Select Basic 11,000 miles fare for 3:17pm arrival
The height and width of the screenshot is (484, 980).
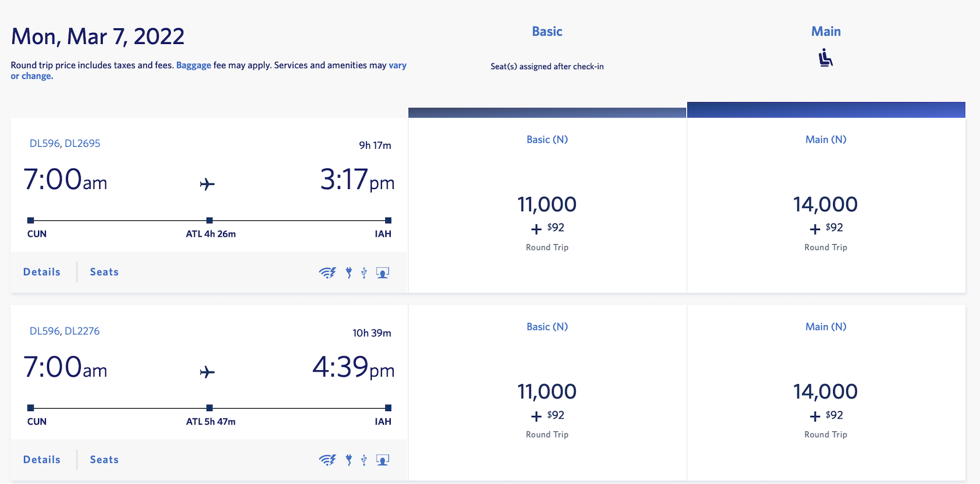coord(547,205)
